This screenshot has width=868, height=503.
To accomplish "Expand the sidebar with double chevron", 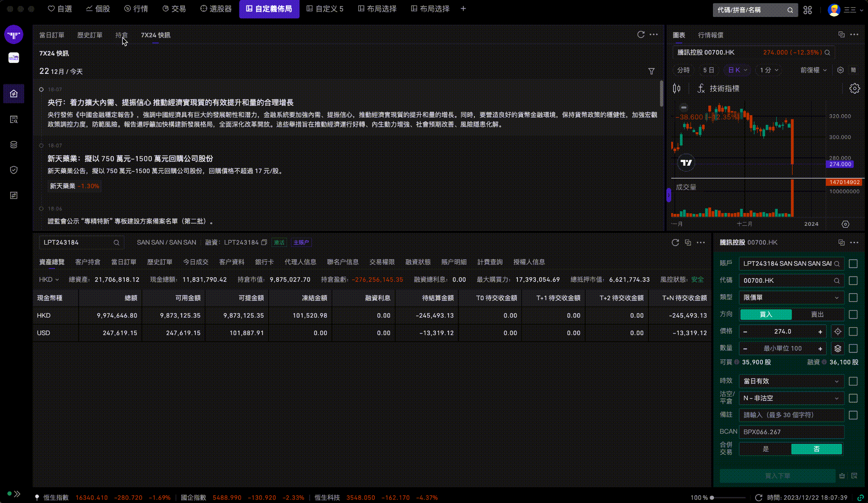I will [x=17, y=494].
